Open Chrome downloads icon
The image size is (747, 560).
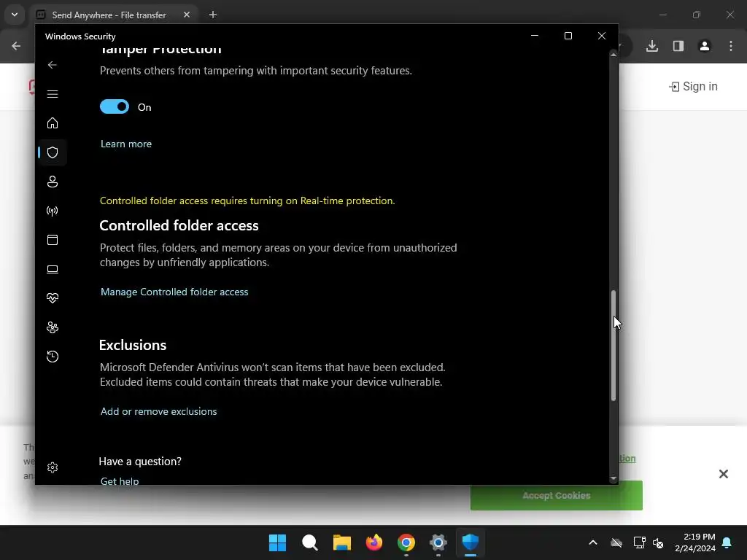[x=652, y=46]
